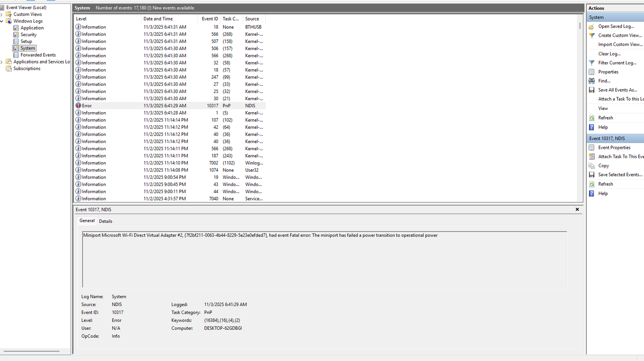This screenshot has width=644, height=361.
Task: Switch to the Details tab
Action: click(106, 221)
